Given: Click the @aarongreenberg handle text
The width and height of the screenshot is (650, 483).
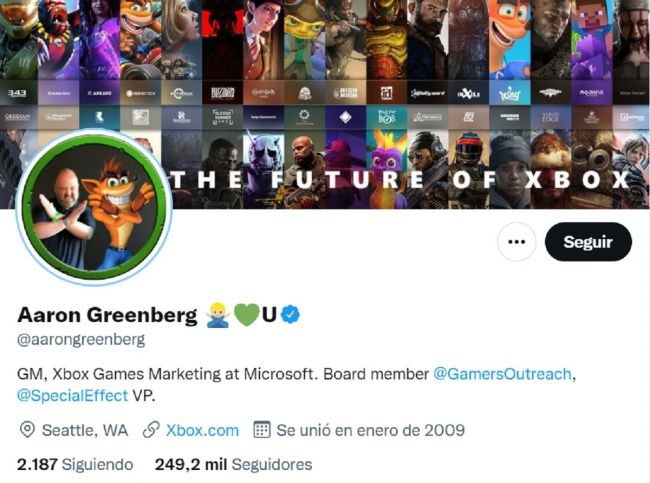Looking at the screenshot, I should (81, 339).
